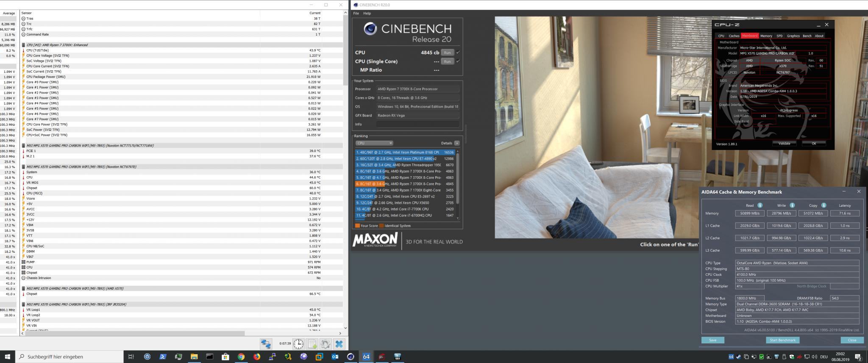Image resolution: width=868 pixels, height=363 pixels.
Task: Open Command Prompt taskbar icon
Action: coord(209,357)
